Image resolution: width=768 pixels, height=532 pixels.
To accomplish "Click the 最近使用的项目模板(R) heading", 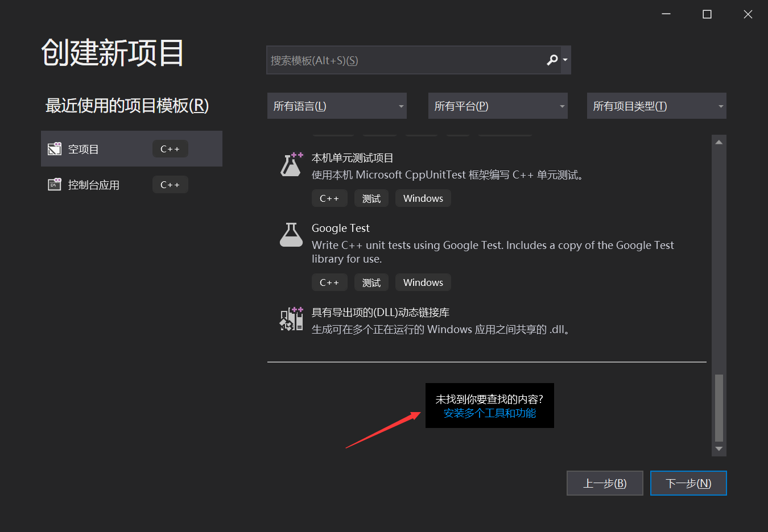I will coord(127,106).
